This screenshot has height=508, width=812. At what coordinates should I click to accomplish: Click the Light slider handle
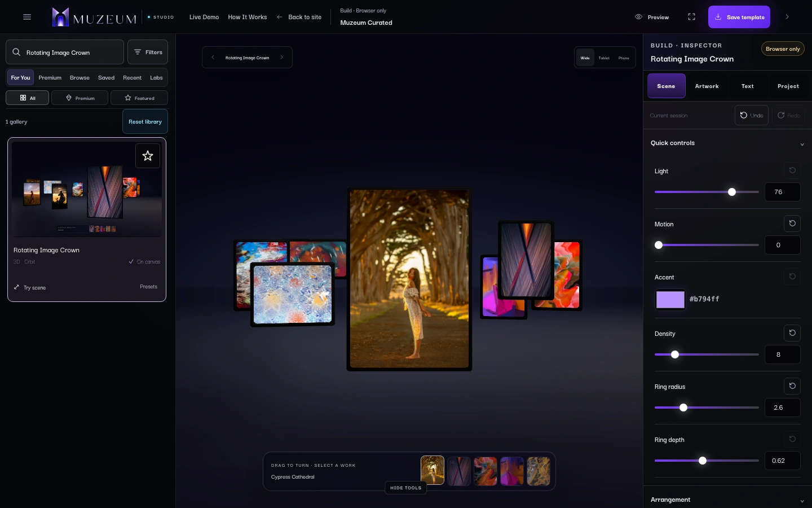point(732,192)
